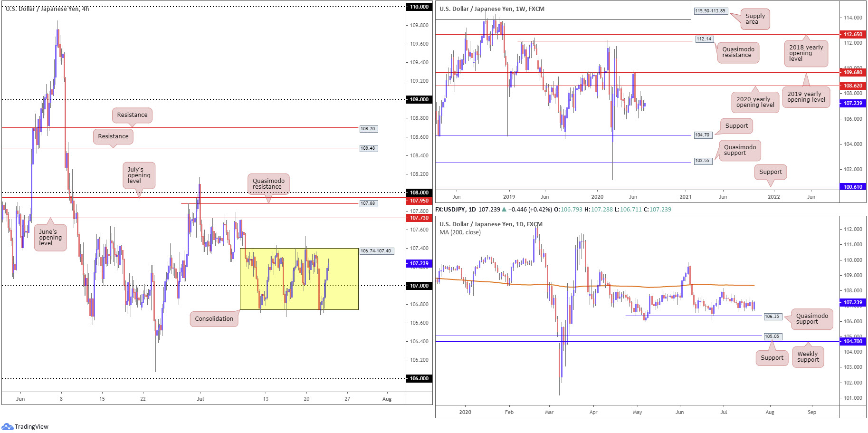Click the MA (200, close) indicator label
Screen dimensions: 868x433
pyautogui.click(x=460, y=232)
